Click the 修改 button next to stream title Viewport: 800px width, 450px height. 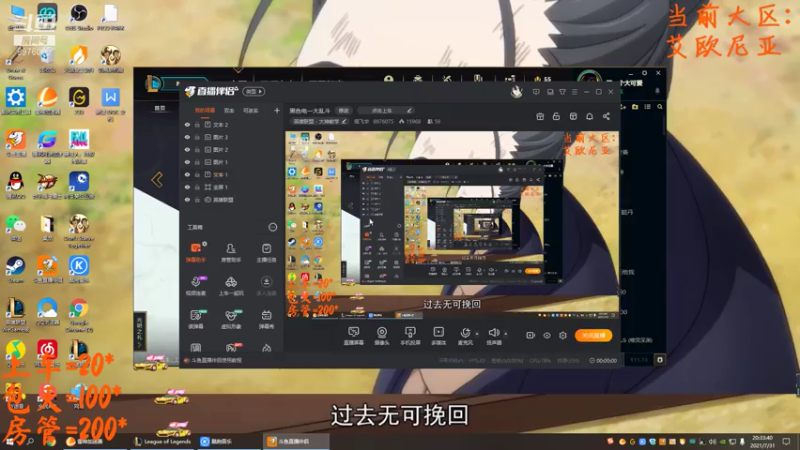coord(344,110)
